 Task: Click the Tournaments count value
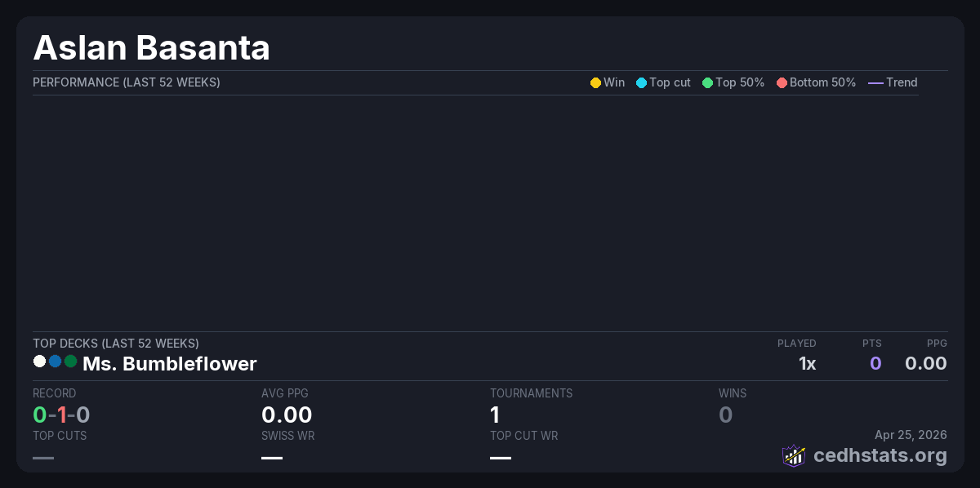tap(495, 415)
